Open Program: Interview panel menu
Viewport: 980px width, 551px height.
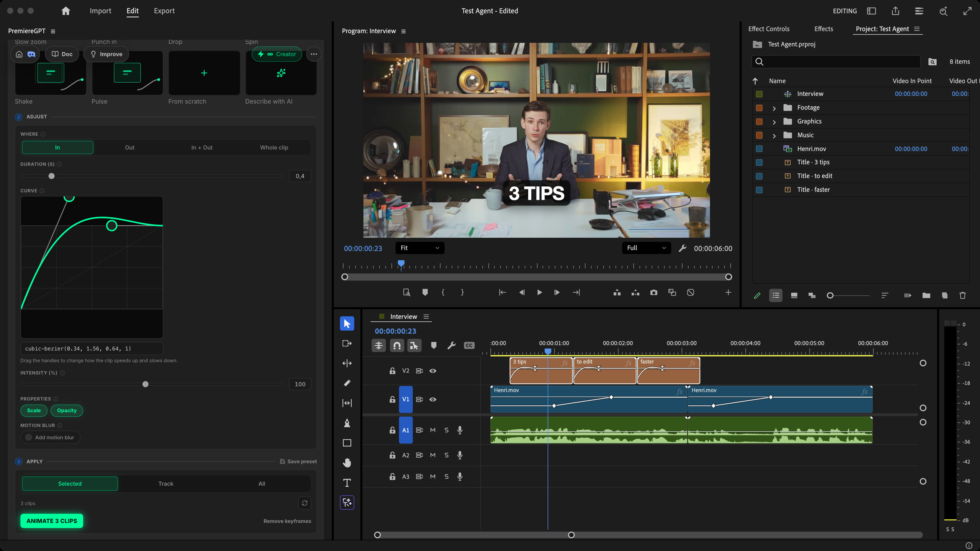403,31
